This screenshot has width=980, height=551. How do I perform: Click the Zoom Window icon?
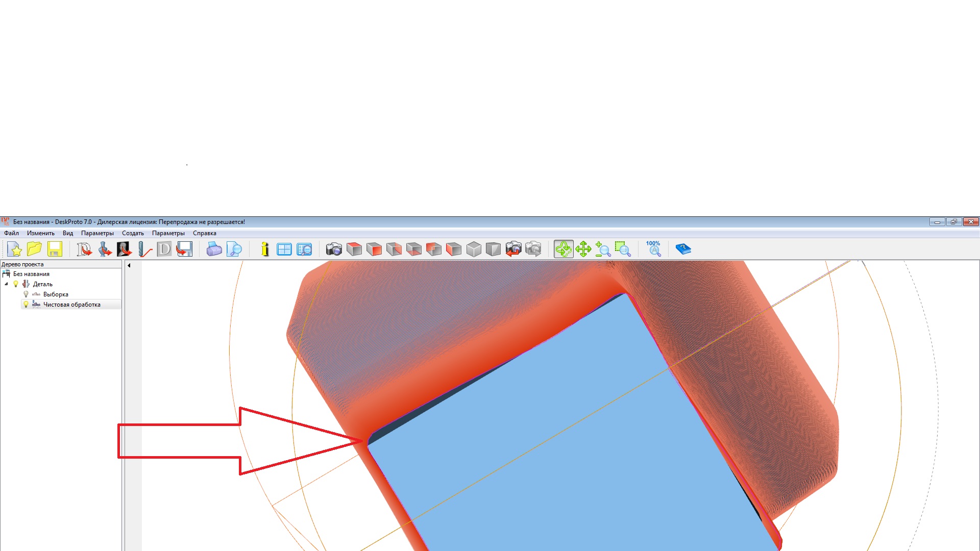click(x=623, y=249)
